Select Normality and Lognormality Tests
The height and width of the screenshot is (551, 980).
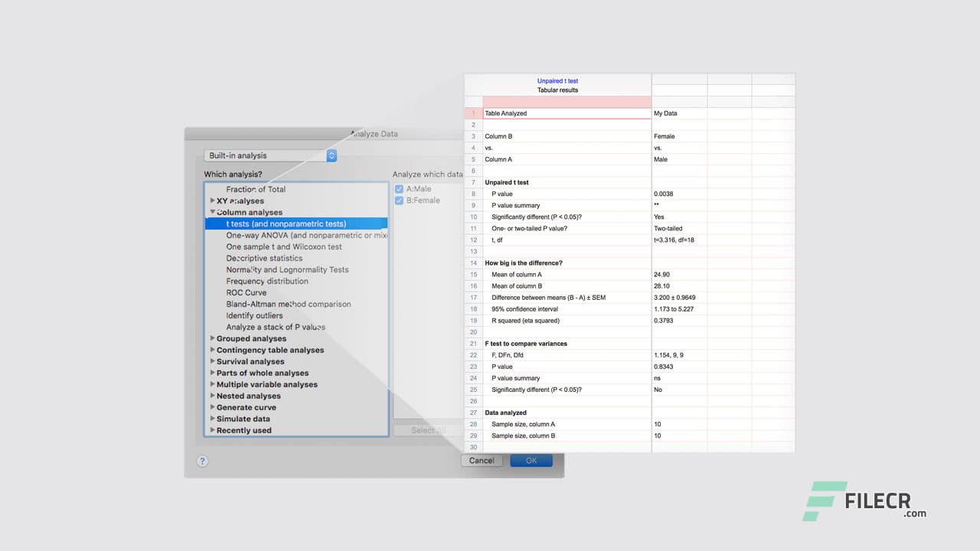tap(286, 269)
